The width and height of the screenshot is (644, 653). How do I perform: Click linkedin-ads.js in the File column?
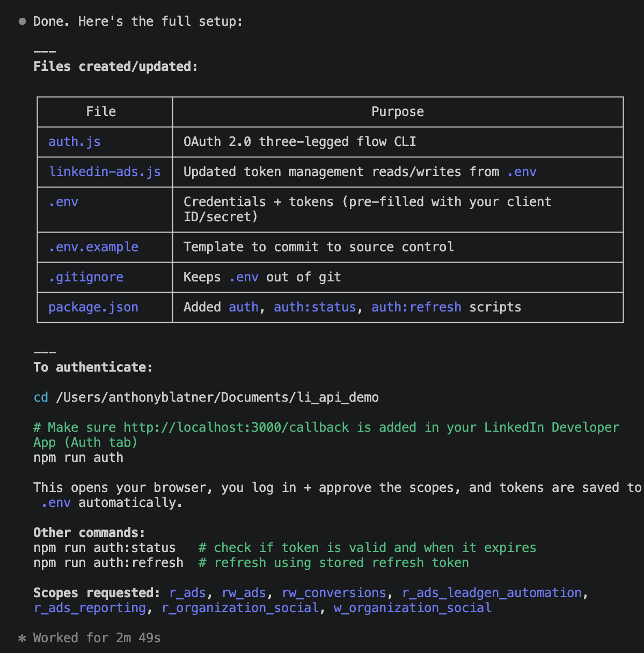105,172
